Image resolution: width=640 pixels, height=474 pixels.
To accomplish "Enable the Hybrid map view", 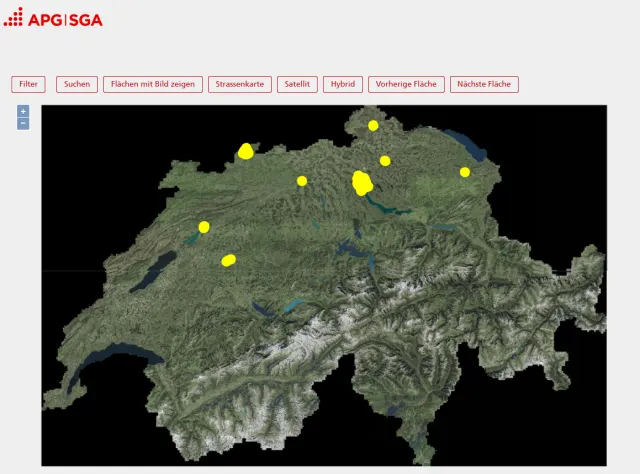I will coord(343,84).
